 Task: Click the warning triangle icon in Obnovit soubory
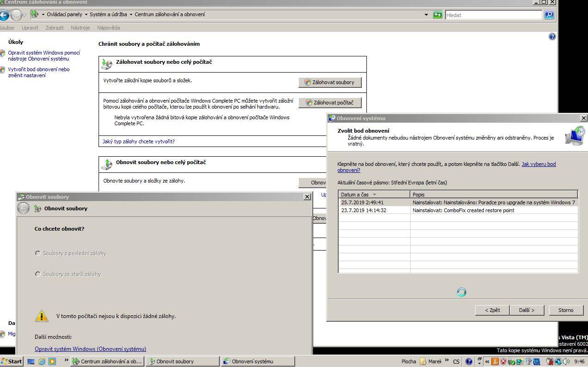[42, 316]
